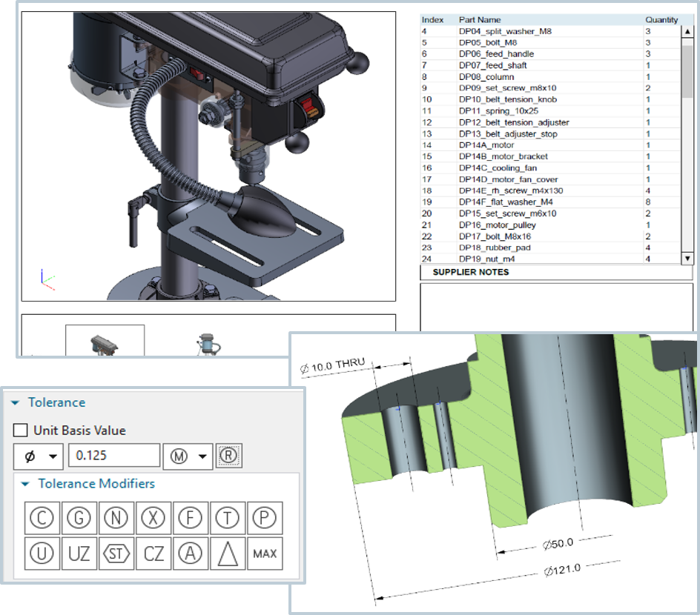Click the triangle tolerance modifier
Viewport: 700px width, 615px height.
pos(228,553)
